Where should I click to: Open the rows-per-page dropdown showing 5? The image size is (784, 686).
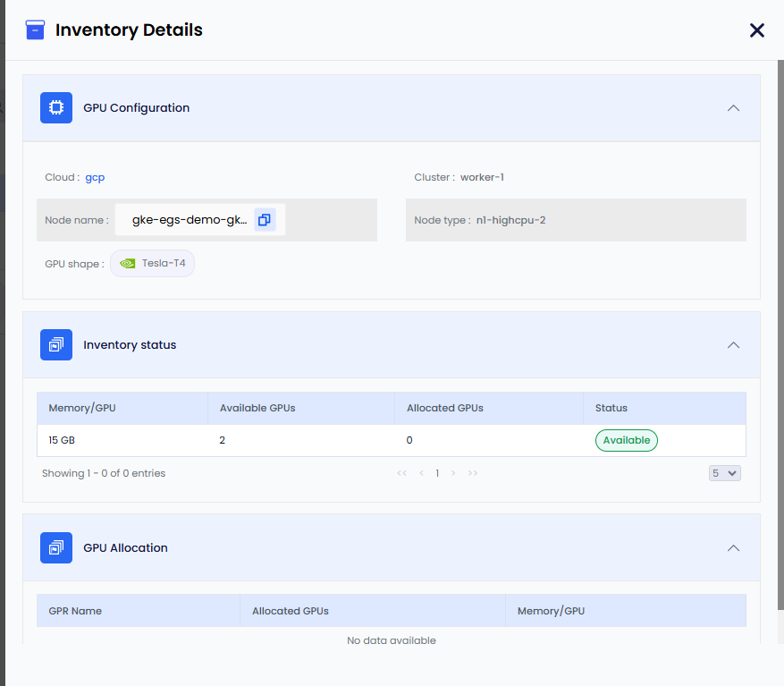pyautogui.click(x=724, y=473)
